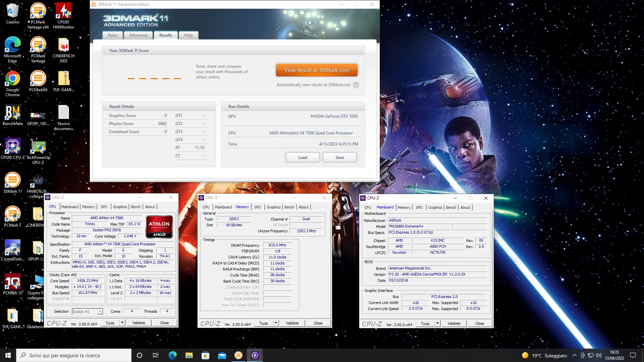Open Tools dropdown arrow in Memory CPU-Z window
The image size is (644, 362).
(x=276, y=323)
